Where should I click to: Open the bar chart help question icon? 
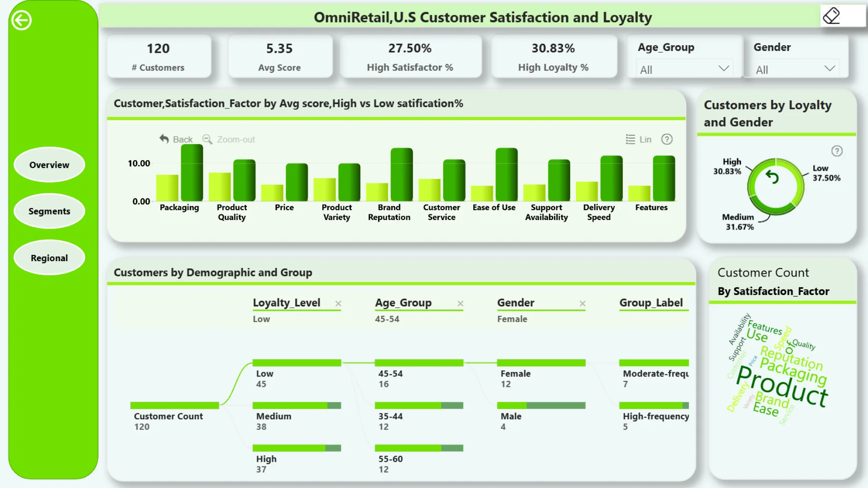tap(667, 139)
